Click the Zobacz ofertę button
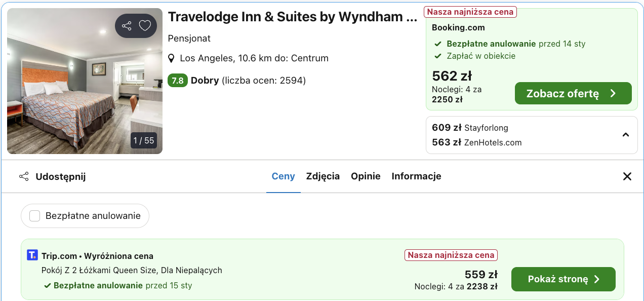The width and height of the screenshot is (644, 301). point(573,93)
